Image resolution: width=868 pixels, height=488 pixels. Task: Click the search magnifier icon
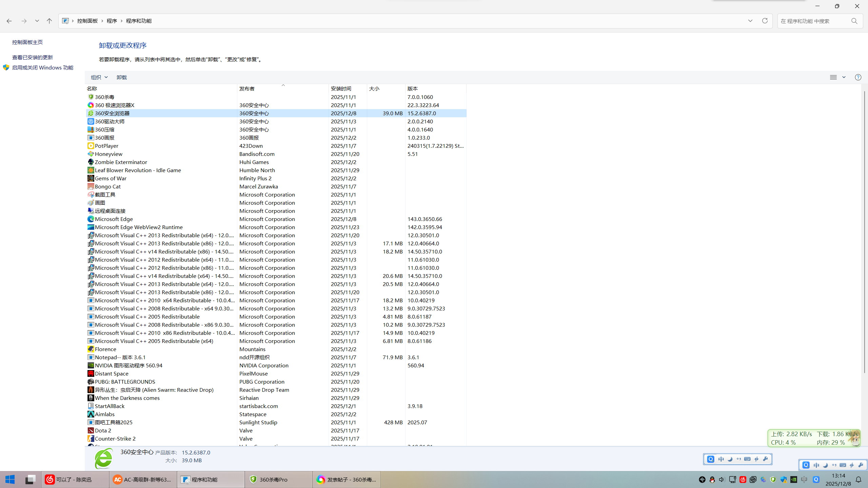[854, 21]
